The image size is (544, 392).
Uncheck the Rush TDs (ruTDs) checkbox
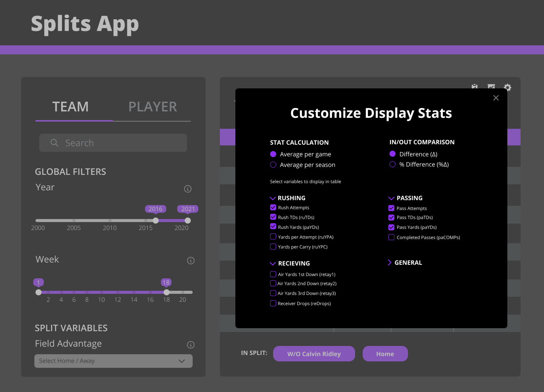273,217
